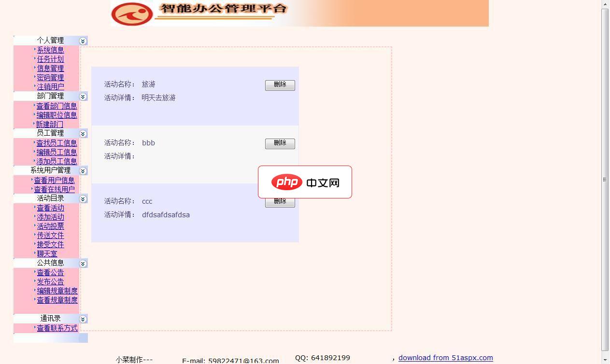Collapse the 通讯录 section chevron
The image size is (610, 364).
tap(83, 319)
